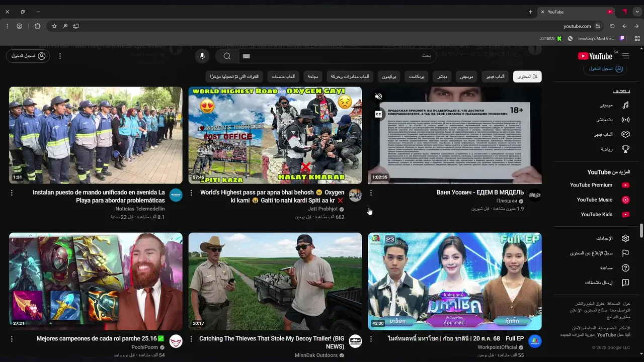Open the 221BKN bookmark
The width and height of the screenshot is (644, 362).
pyautogui.click(x=551, y=38)
